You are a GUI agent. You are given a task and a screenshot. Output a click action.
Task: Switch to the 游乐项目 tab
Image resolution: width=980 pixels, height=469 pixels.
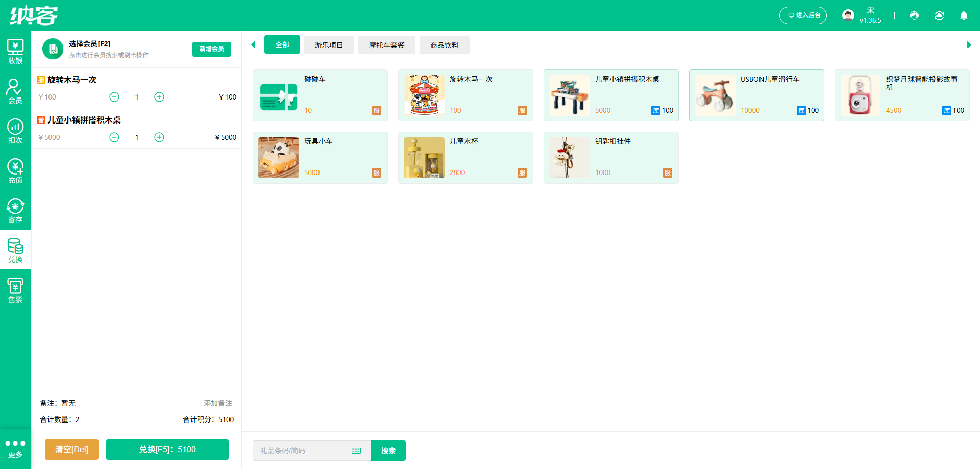tap(329, 45)
